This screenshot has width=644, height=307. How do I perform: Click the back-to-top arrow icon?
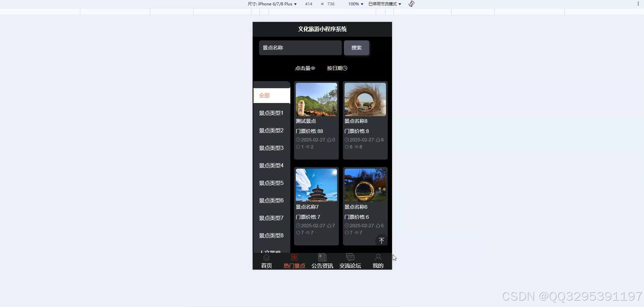pyautogui.click(x=382, y=240)
